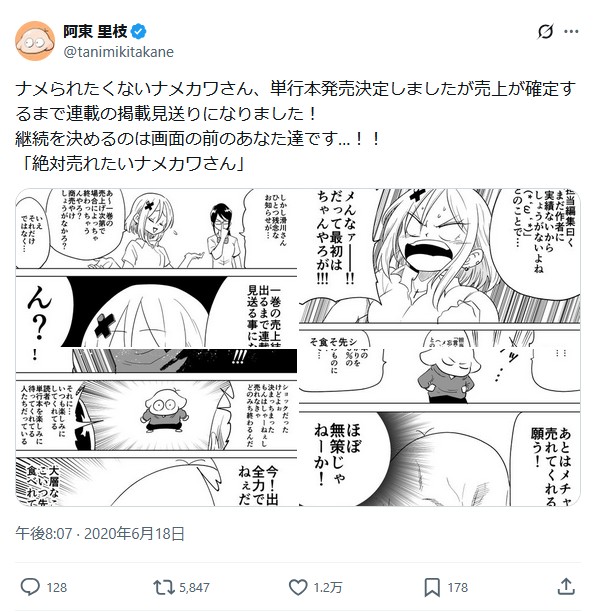
Task: Click the timestamp 午後8:07 · 2020年6月18日
Action: click(x=100, y=534)
